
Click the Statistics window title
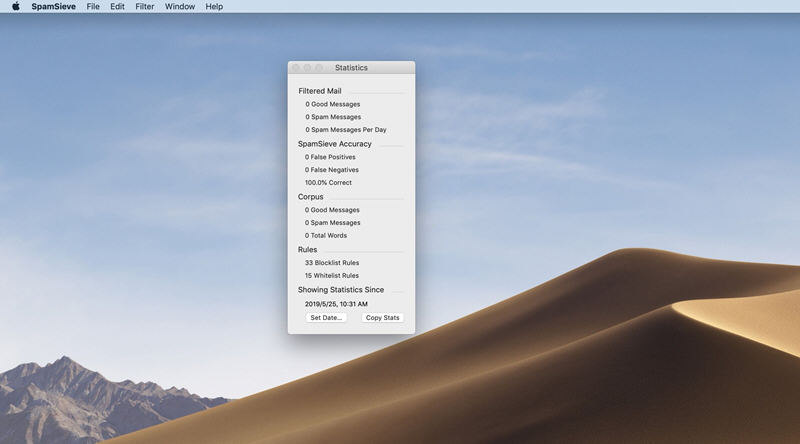click(x=351, y=68)
